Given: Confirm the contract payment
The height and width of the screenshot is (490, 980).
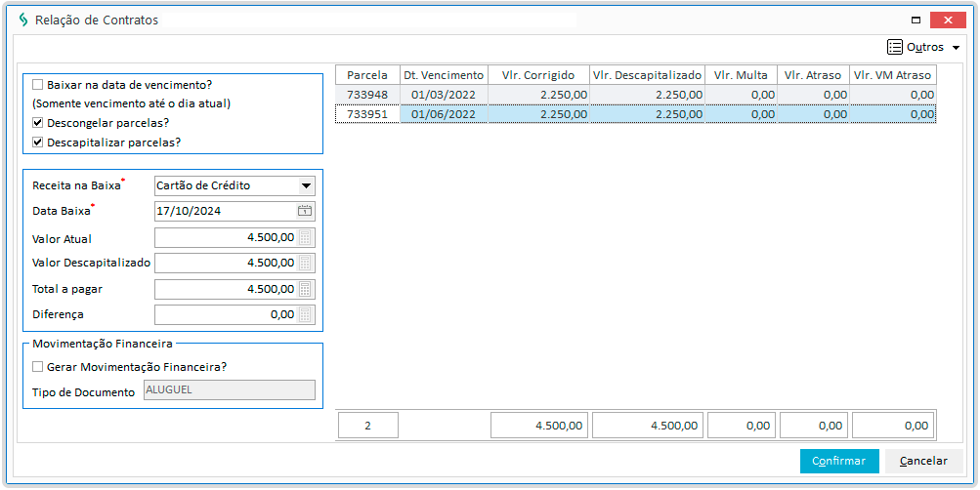Looking at the screenshot, I should pyautogui.click(x=839, y=462).
